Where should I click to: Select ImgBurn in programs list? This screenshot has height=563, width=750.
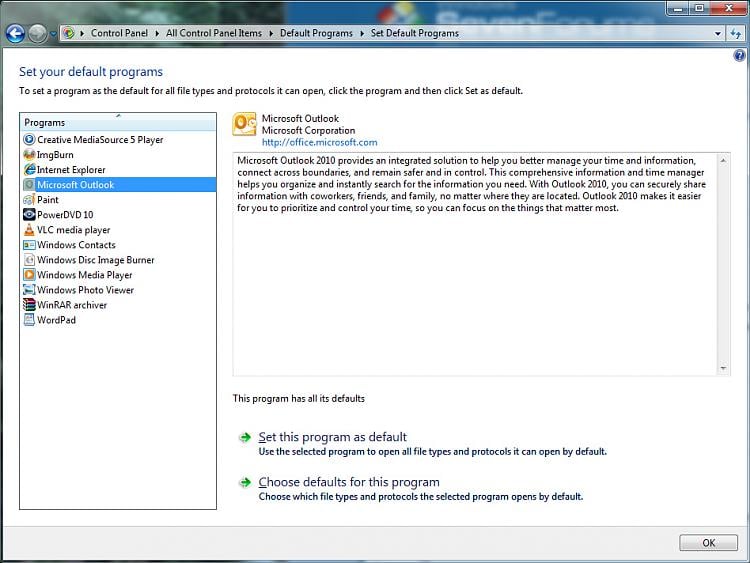coord(118,155)
